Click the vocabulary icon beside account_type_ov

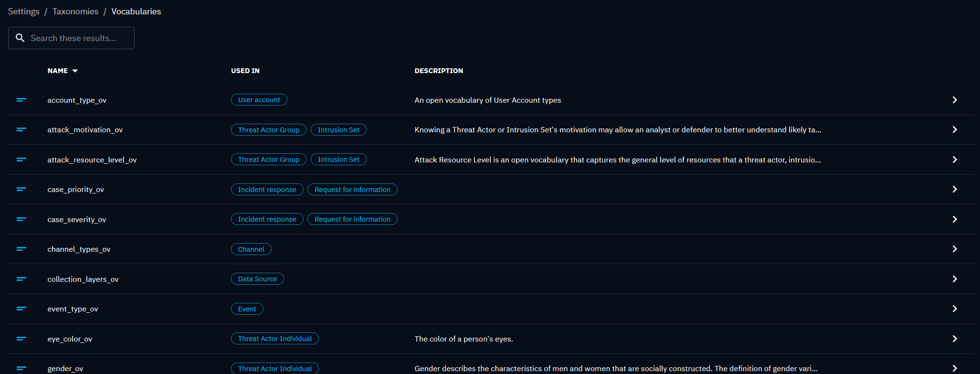coord(21,100)
